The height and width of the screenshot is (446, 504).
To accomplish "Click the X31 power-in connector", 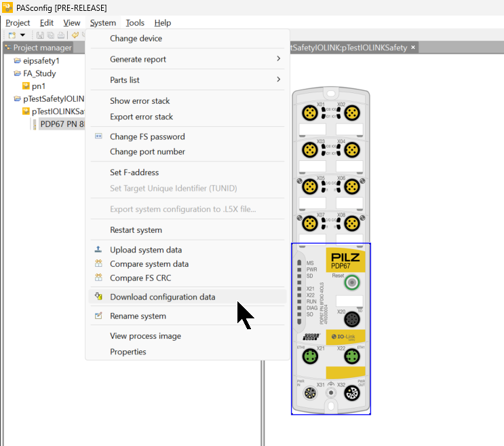I will coord(310,393).
